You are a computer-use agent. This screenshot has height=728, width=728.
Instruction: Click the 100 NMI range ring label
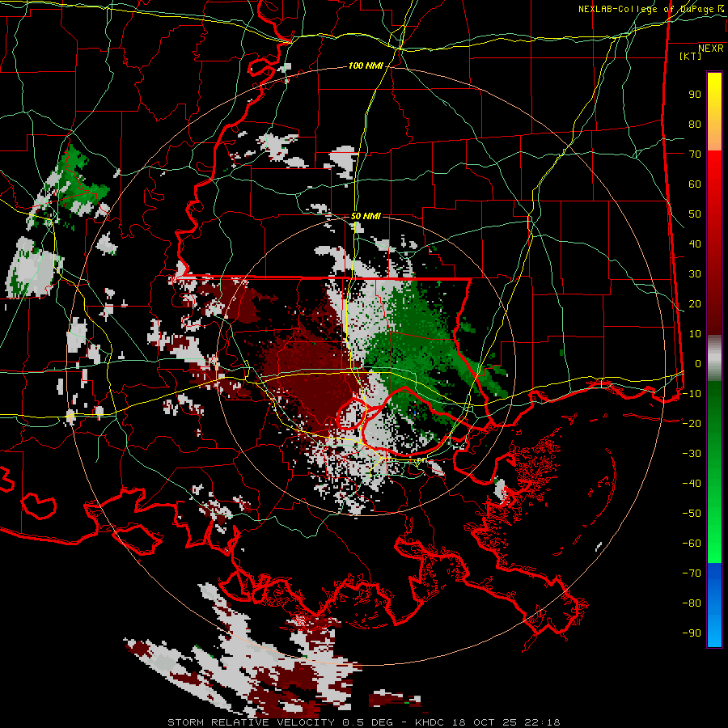(366, 66)
